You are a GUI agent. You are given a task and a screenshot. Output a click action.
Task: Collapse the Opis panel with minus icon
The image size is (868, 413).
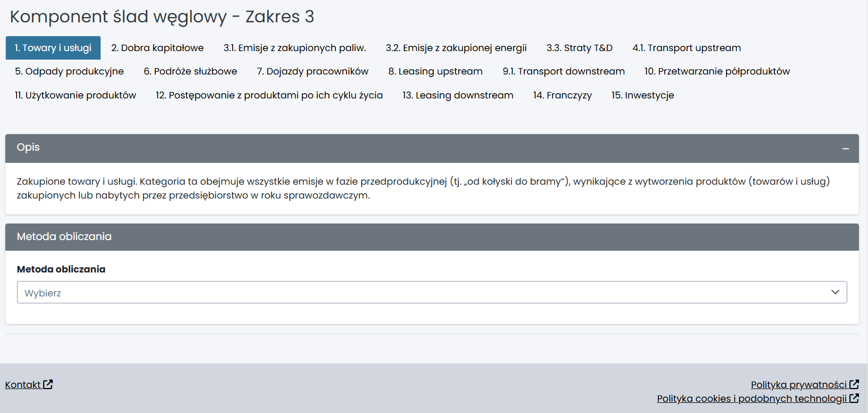tap(845, 149)
